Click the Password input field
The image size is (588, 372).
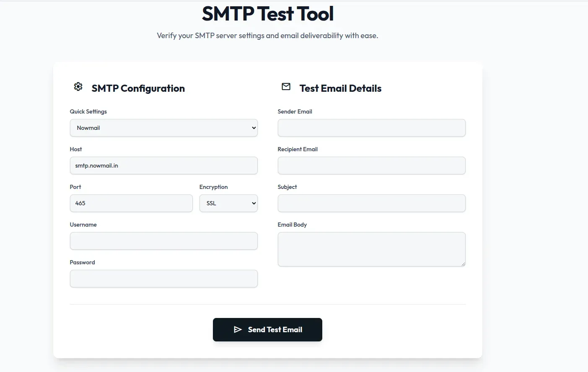163,279
